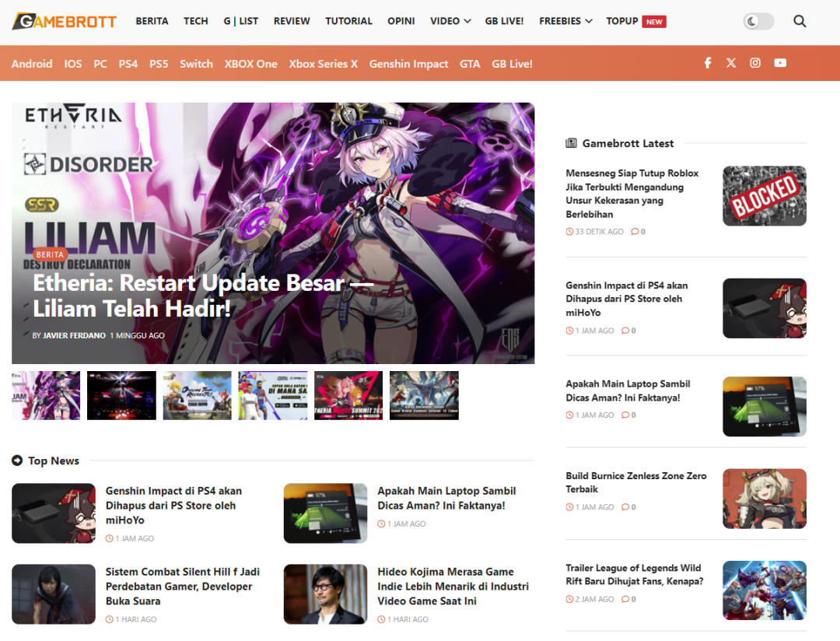This screenshot has width=840, height=641.
Task: Open the search magnifier icon
Action: pyautogui.click(x=800, y=21)
